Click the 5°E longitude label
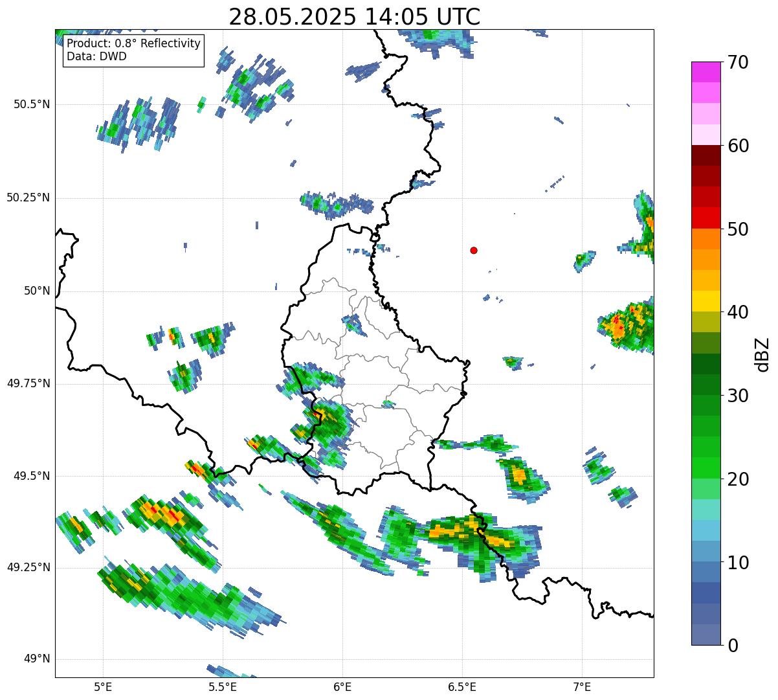Screen dimensions: 778x700 (103, 687)
